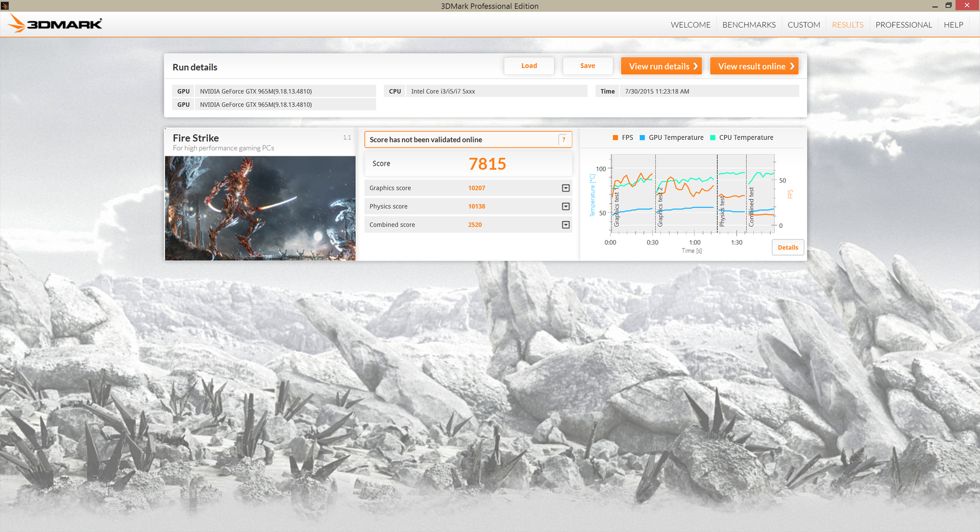Click the Physics test chart segment

(x=732, y=194)
